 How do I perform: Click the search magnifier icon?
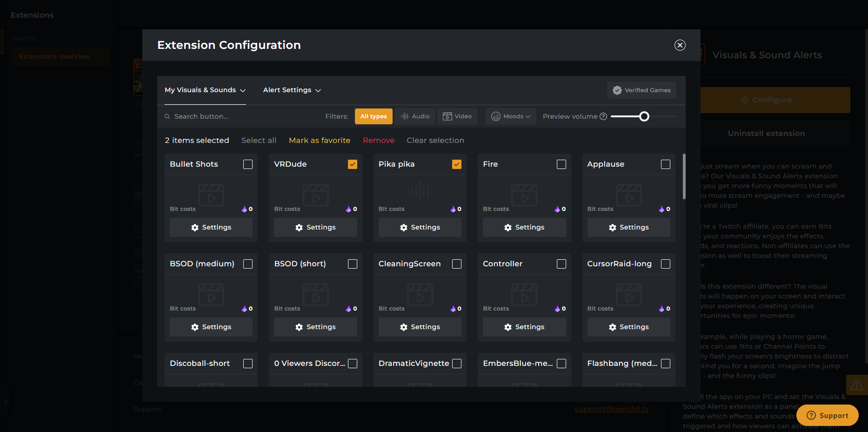[x=167, y=116]
